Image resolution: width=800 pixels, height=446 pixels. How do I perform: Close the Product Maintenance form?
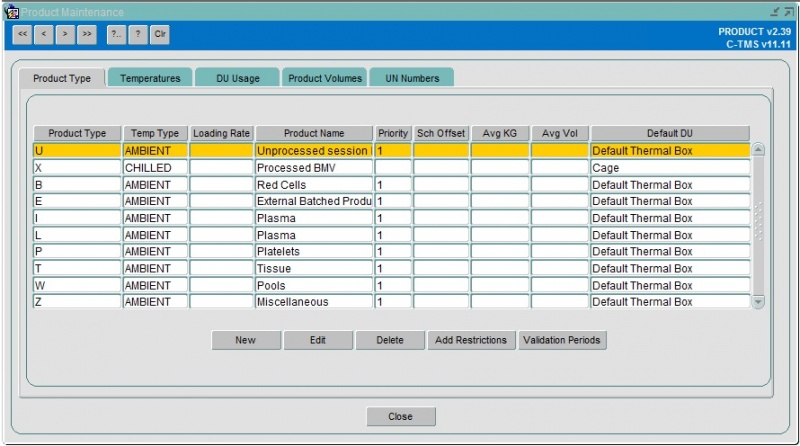pos(401,416)
